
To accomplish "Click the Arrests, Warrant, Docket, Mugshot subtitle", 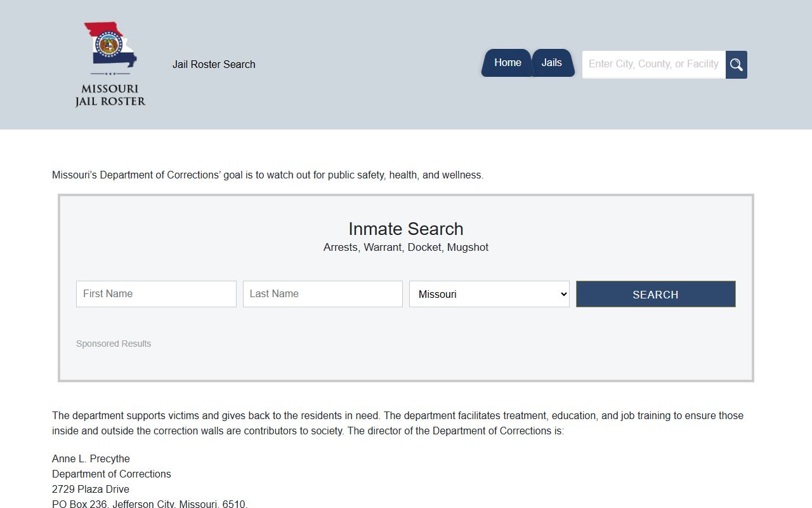I will (405, 247).
